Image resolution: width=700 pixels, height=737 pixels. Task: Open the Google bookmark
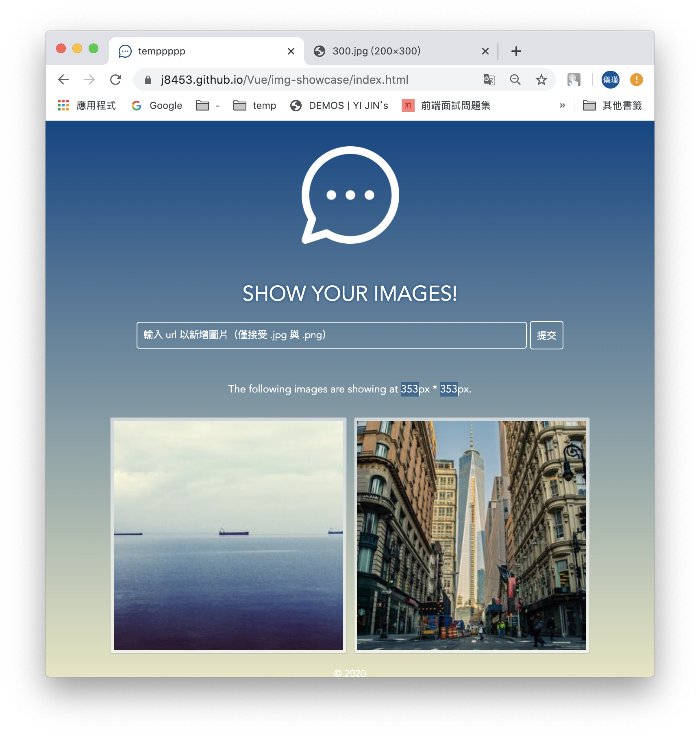click(157, 106)
